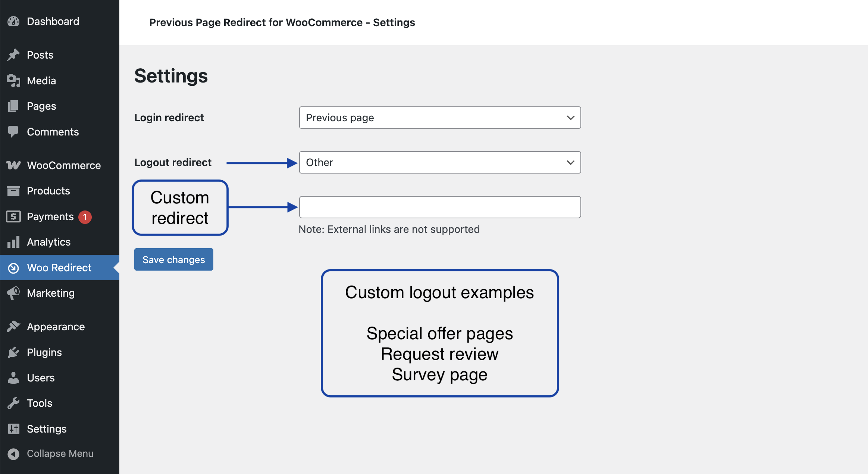Click the Media library icon
Image resolution: width=868 pixels, height=474 pixels.
tap(13, 81)
